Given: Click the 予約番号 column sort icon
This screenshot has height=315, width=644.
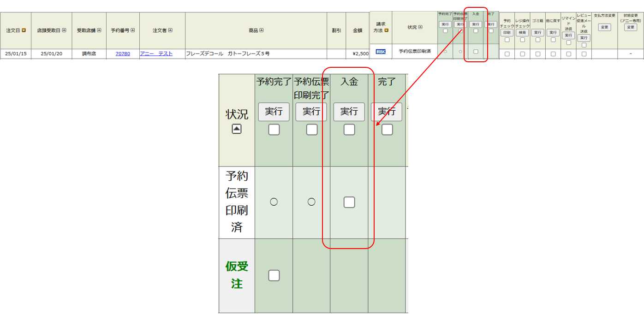Looking at the screenshot, I should (133, 30).
